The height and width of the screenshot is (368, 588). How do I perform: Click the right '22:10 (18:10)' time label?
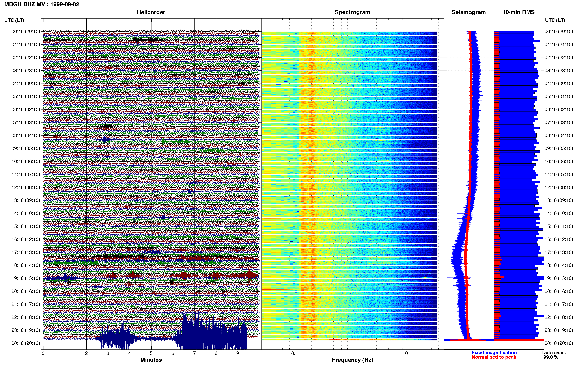559,317
